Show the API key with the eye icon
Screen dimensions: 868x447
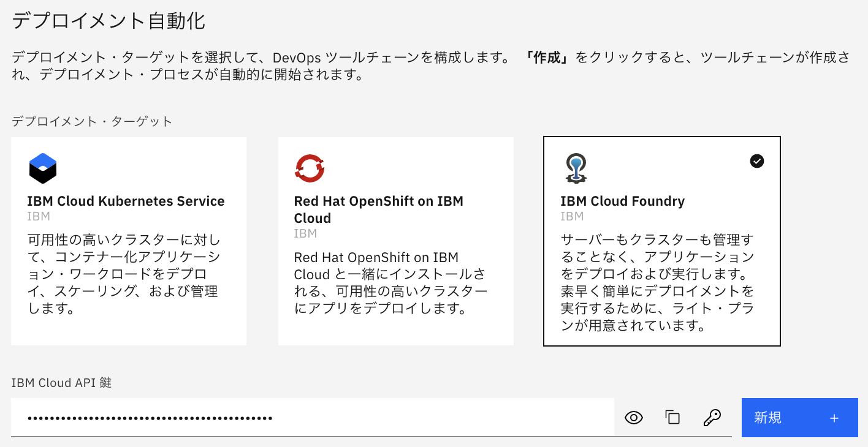[634, 418]
